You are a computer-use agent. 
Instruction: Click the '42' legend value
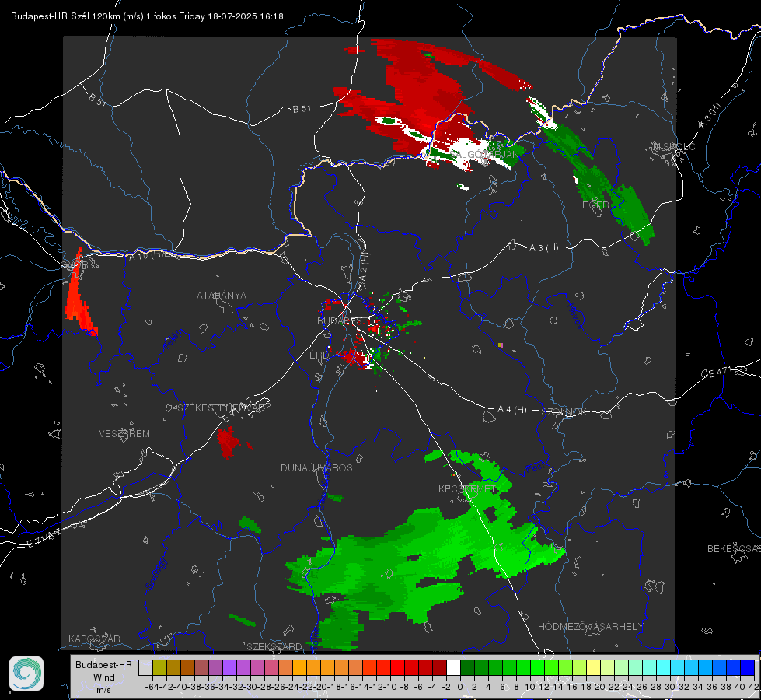(754, 687)
